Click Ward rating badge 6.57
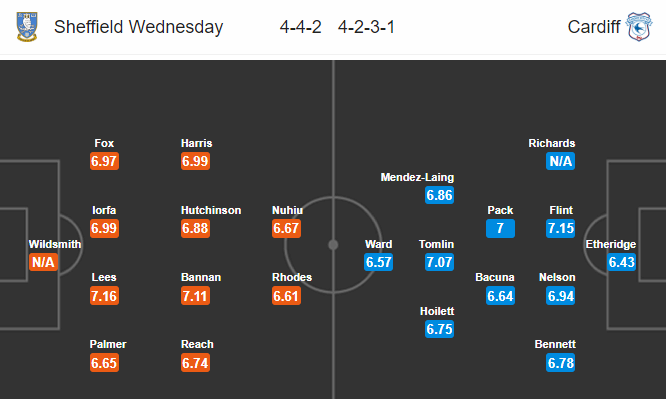 point(378,262)
